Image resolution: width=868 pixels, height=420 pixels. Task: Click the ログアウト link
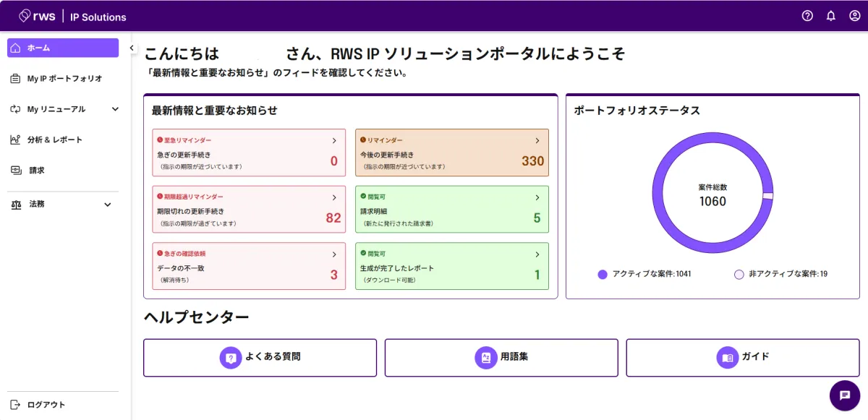tap(46, 405)
